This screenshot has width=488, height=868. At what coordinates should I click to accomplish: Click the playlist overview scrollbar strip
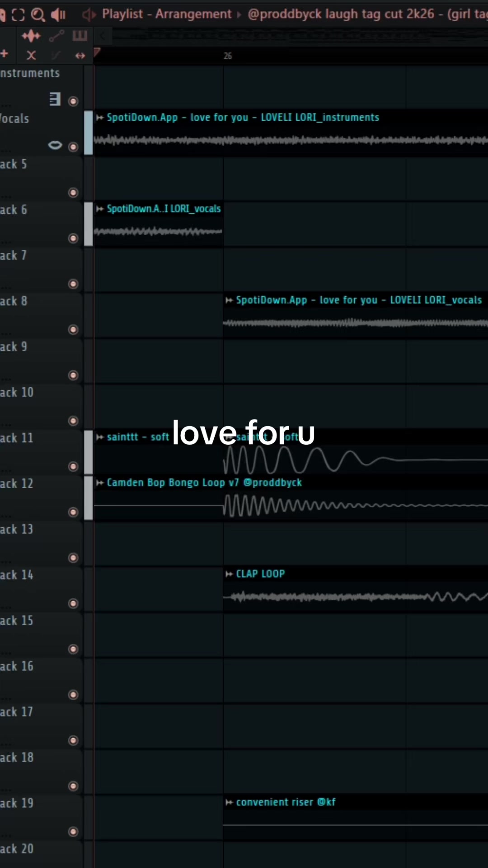(x=300, y=36)
